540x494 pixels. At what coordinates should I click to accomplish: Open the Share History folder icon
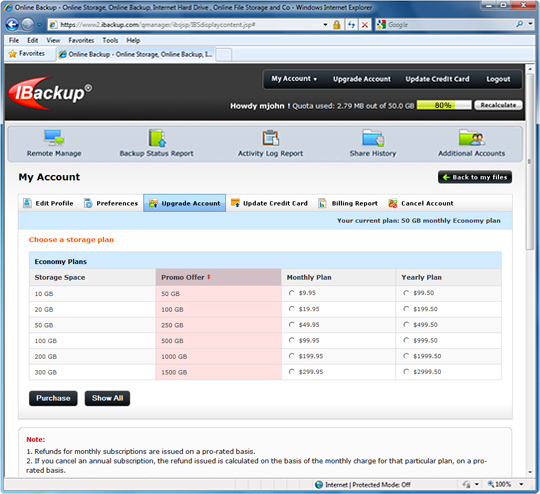click(x=373, y=137)
